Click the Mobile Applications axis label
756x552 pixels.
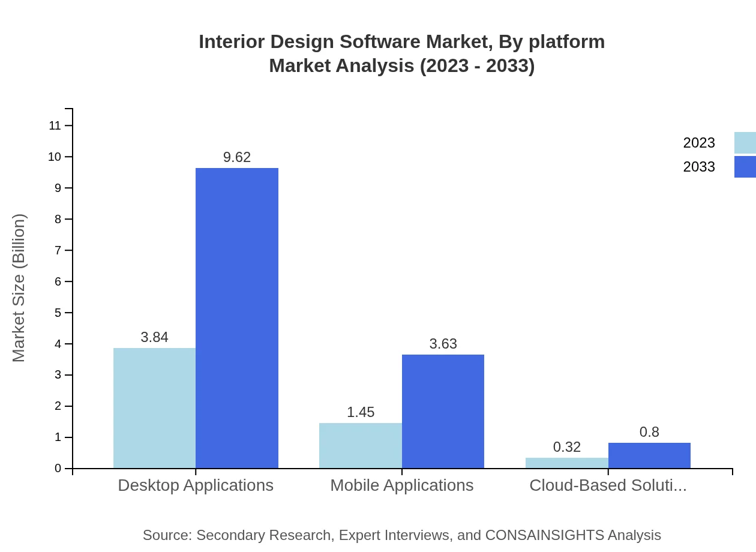[401, 485]
